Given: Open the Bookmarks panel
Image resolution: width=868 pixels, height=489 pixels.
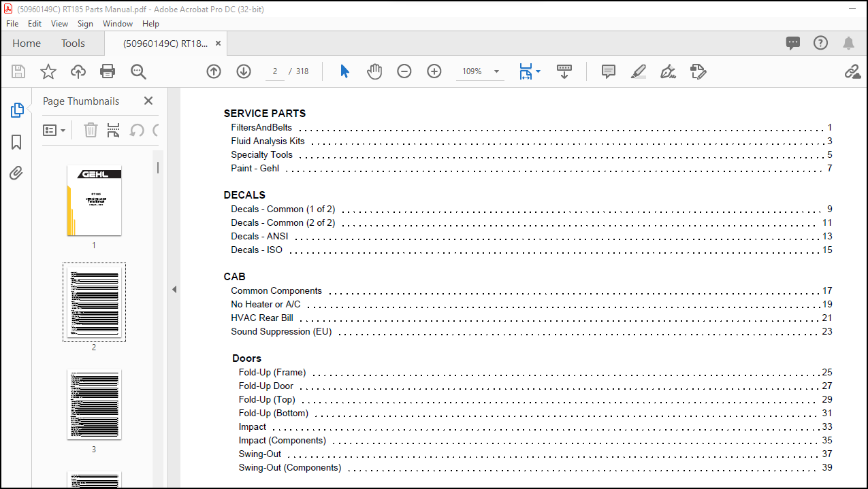Looking at the screenshot, I should click(17, 142).
